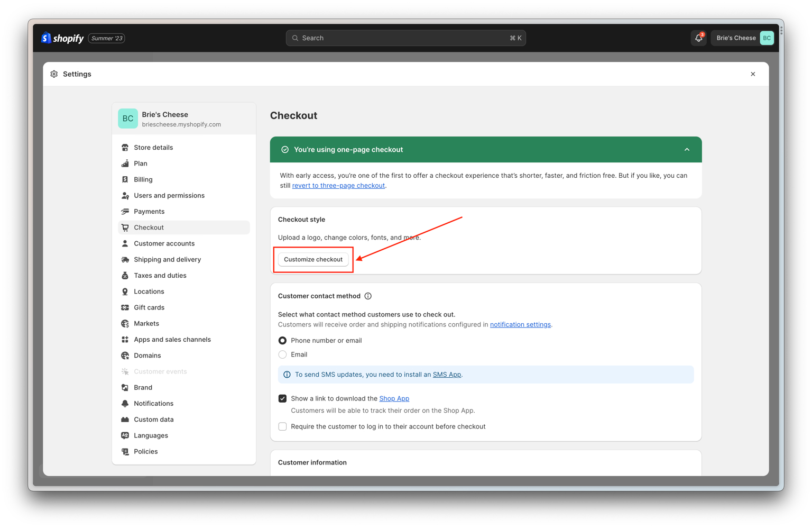Click the Customize checkout button

[x=313, y=259]
